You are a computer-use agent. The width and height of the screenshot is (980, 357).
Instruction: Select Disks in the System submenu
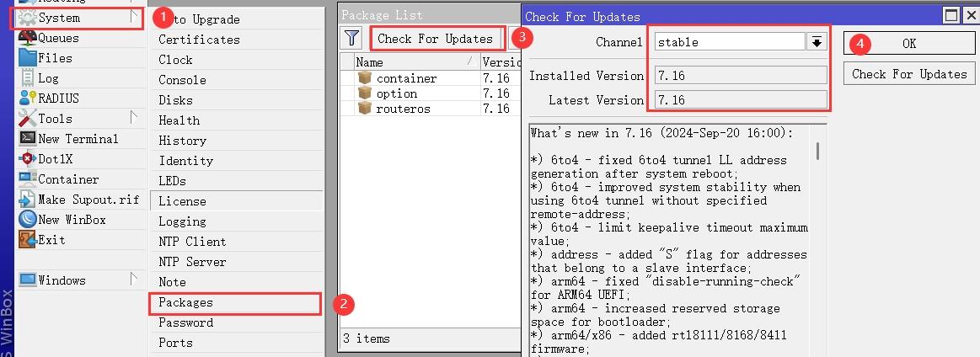point(236,100)
